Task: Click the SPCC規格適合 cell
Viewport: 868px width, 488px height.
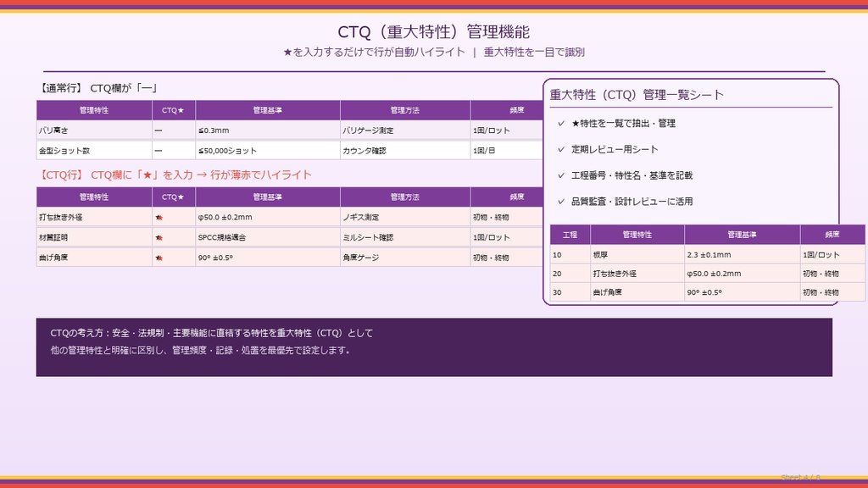Action: (x=268, y=237)
